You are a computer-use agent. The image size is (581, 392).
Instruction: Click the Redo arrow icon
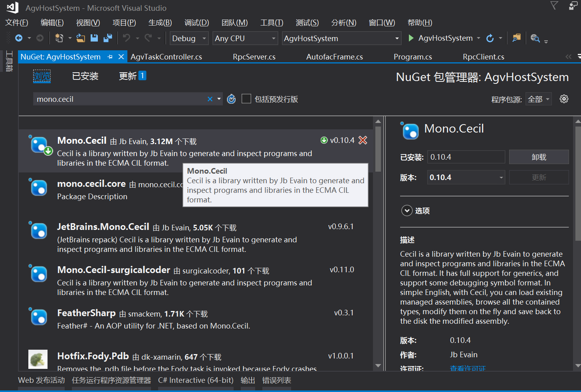click(148, 38)
